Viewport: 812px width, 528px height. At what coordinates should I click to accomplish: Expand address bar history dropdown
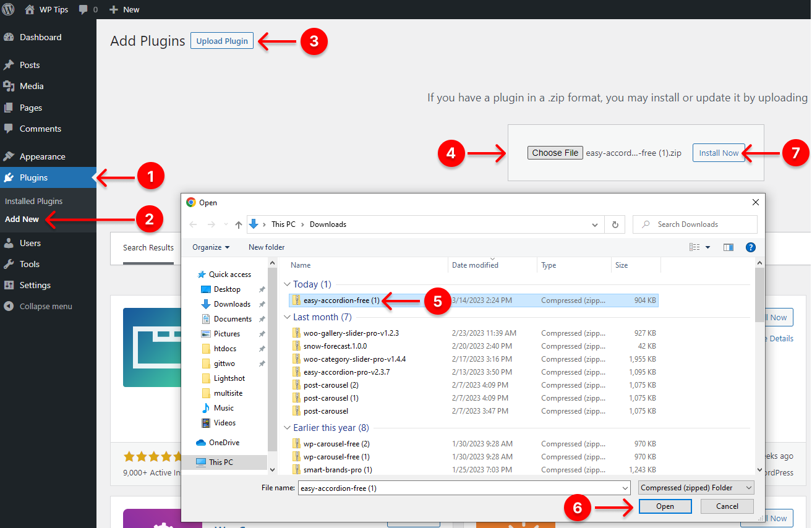(x=595, y=224)
